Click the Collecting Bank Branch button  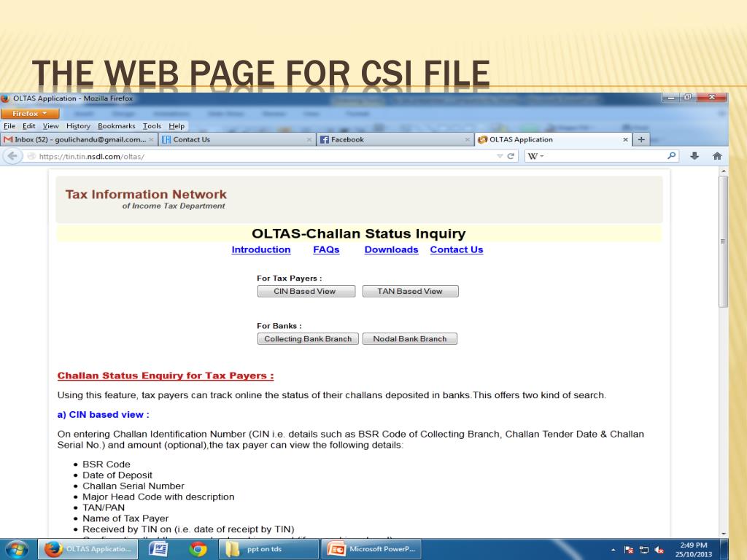click(308, 339)
